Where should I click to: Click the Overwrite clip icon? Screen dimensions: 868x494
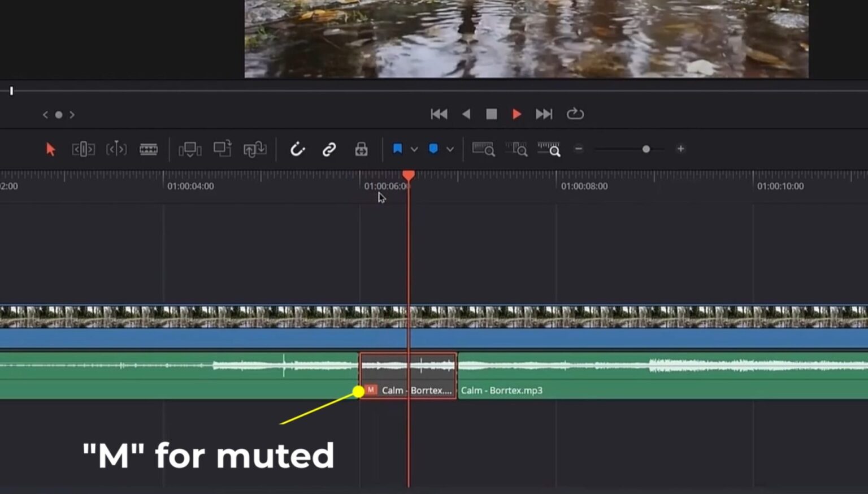[222, 149]
